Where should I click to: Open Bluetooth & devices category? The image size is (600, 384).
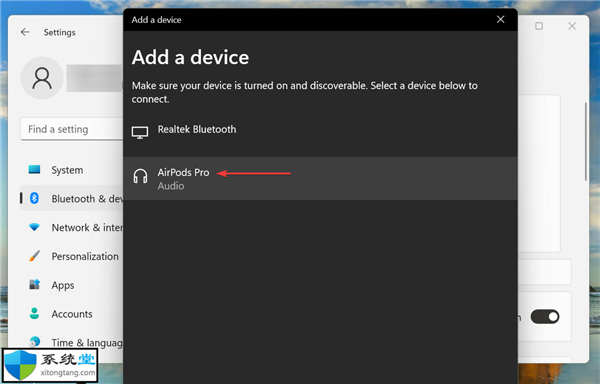tap(72, 199)
